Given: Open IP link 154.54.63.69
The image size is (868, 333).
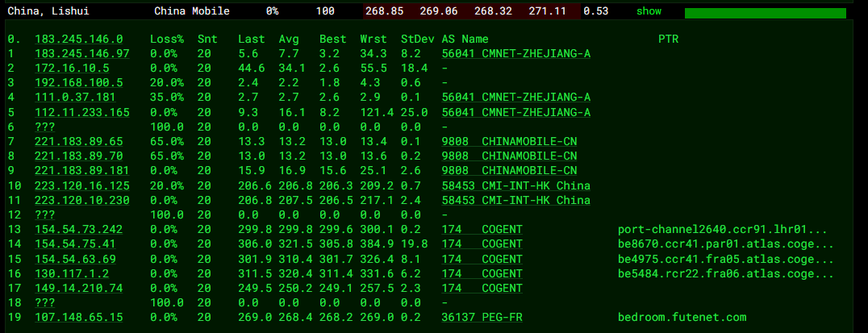Looking at the screenshot, I should (x=75, y=258).
